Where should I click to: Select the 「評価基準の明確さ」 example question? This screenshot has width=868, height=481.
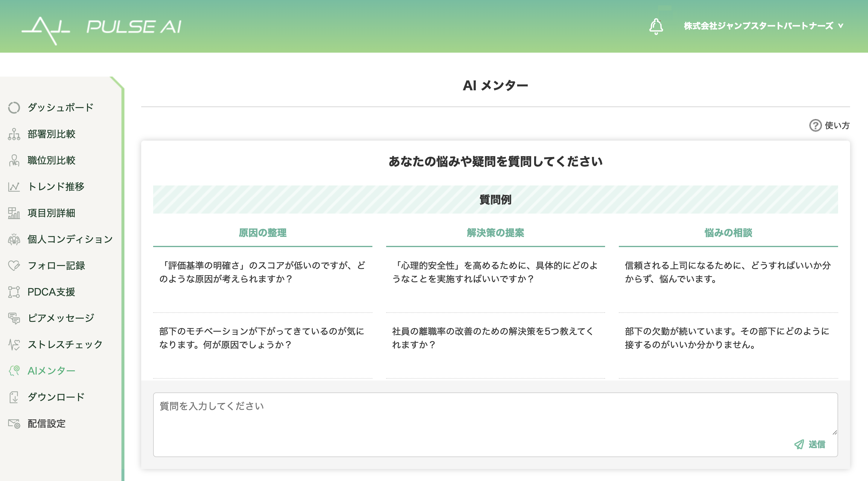coord(262,272)
